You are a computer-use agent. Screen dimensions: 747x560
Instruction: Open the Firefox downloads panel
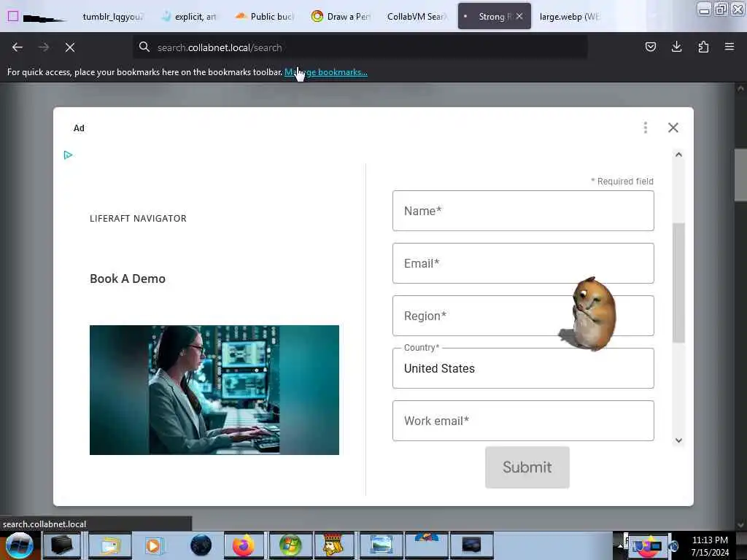676,47
